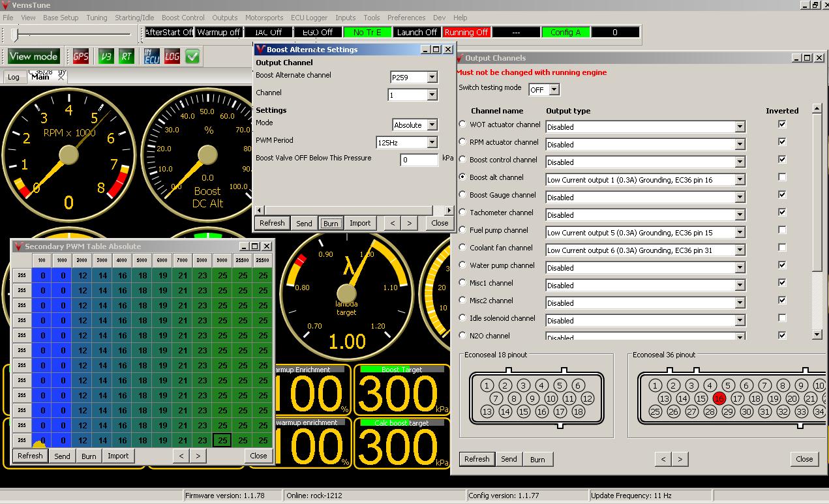Open Boost Alternate channel P259 dropdown
The height and width of the screenshot is (504, 829).
coord(432,77)
